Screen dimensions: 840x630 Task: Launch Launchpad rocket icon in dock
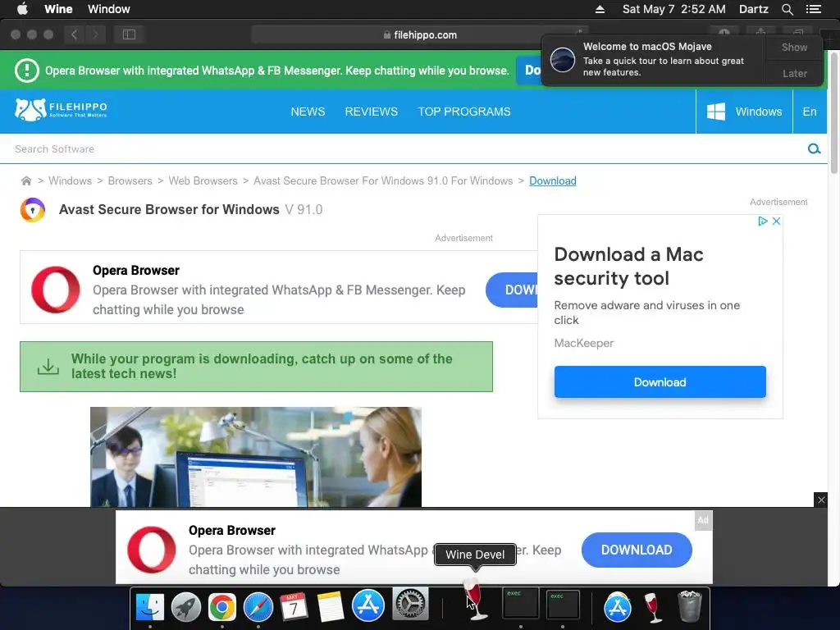[186, 607]
